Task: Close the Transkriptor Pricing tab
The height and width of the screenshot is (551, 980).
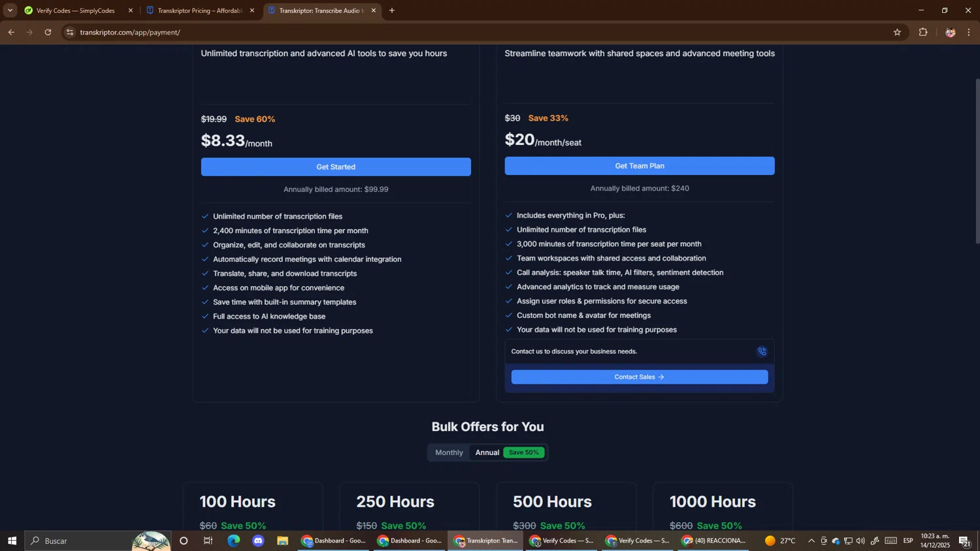Action: tap(252, 10)
